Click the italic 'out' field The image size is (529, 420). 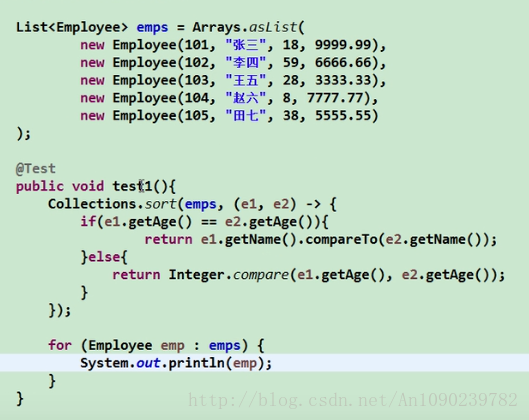[148, 363]
